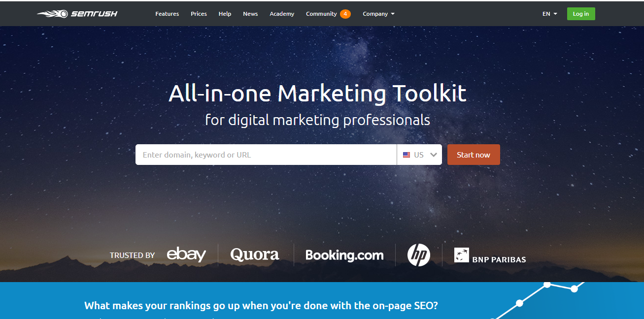Click the HP logo
Image resolution: width=644 pixels, height=319 pixels.
pos(419,255)
